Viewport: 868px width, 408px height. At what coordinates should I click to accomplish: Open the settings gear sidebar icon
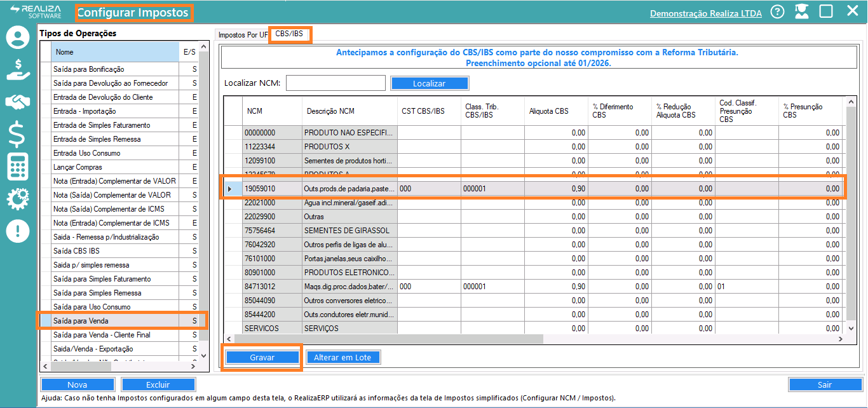[x=18, y=199]
